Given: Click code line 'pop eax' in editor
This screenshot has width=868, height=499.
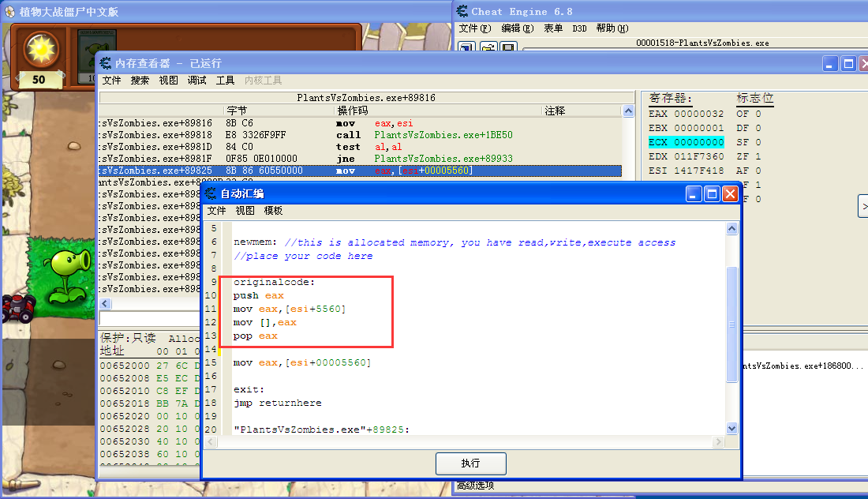Looking at the screenshot, I should point(255,336).
